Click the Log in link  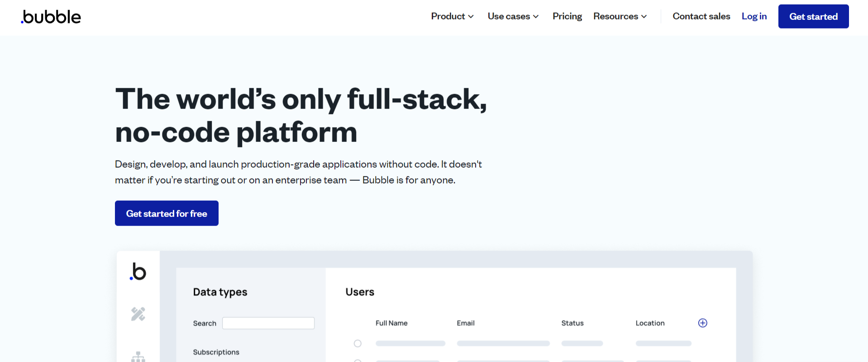click(754, 16)
